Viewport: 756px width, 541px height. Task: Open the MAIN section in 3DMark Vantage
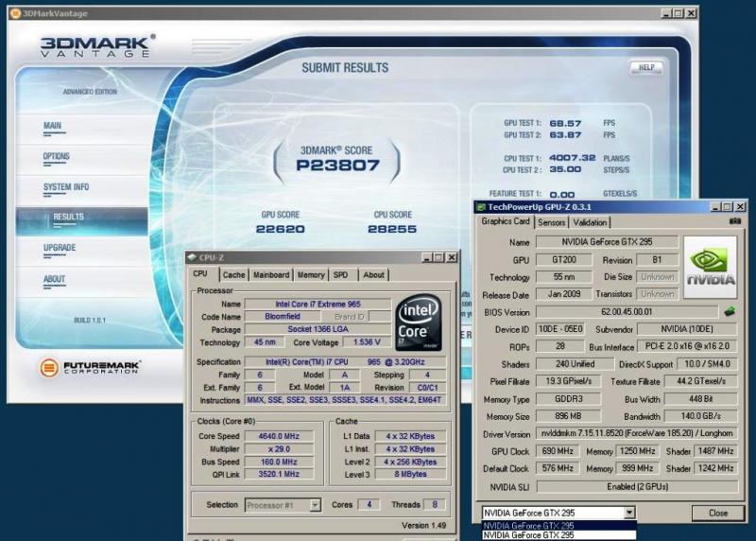tap(53, 126)
